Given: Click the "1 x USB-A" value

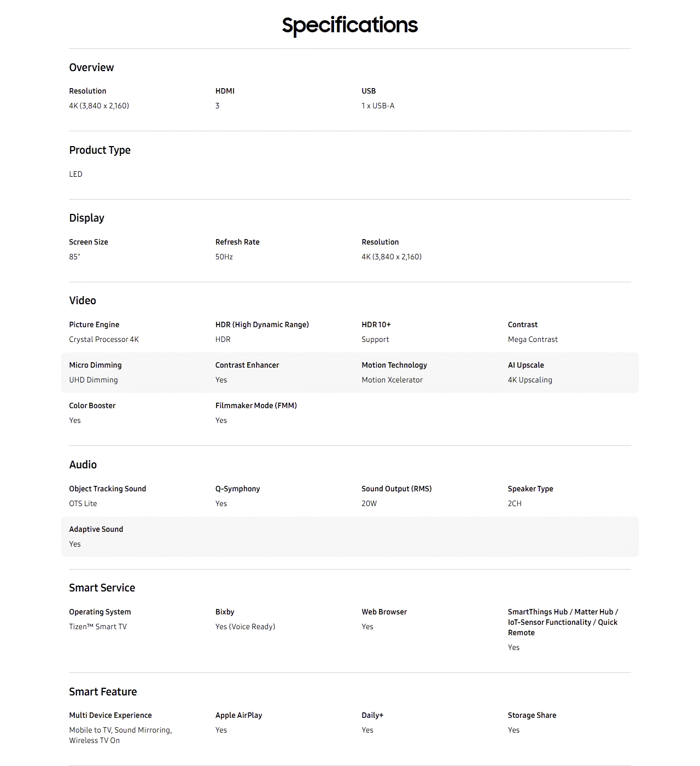Looking at the screenshot, I should (x=378, y=106).
